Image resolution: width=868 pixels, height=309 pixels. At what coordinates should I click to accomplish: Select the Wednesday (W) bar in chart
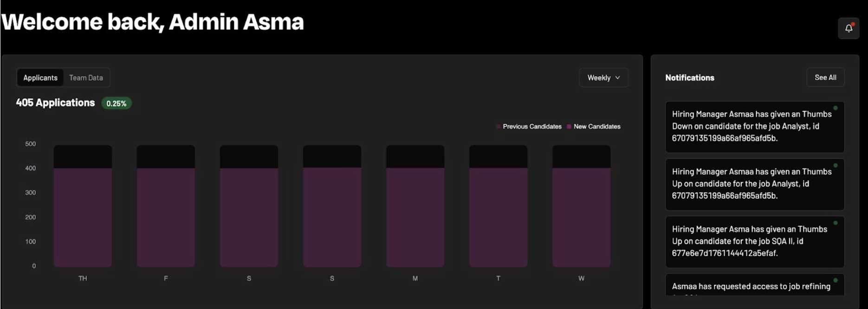(581, 206)
